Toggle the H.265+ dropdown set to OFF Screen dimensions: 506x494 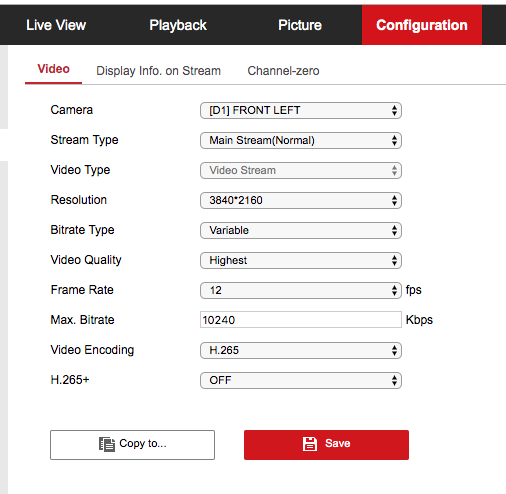301,380
